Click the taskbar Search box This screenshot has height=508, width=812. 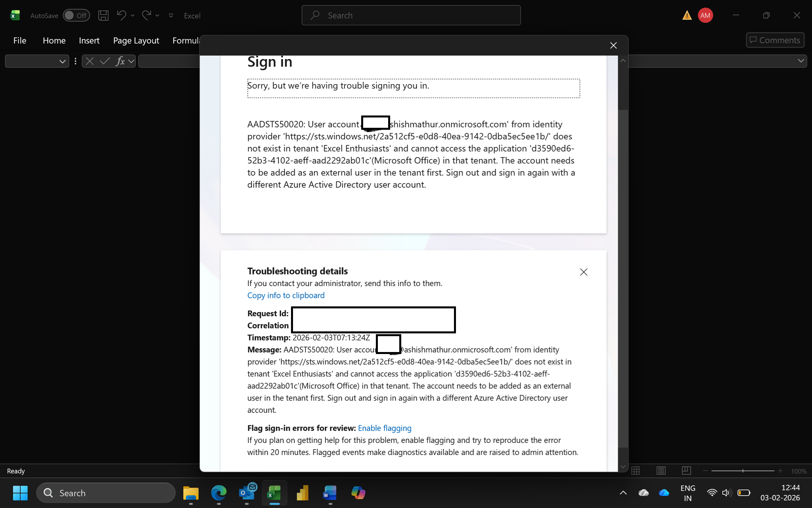(106, 493)
